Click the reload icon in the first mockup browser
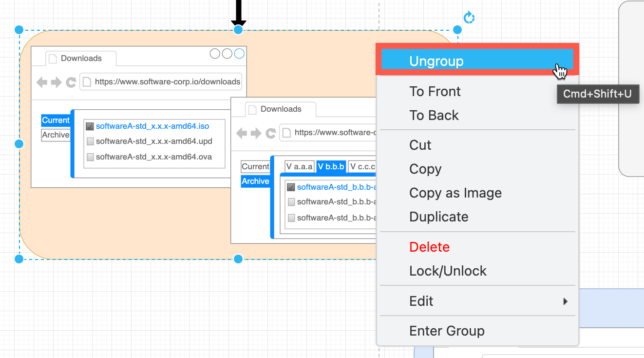 point(71,82)
